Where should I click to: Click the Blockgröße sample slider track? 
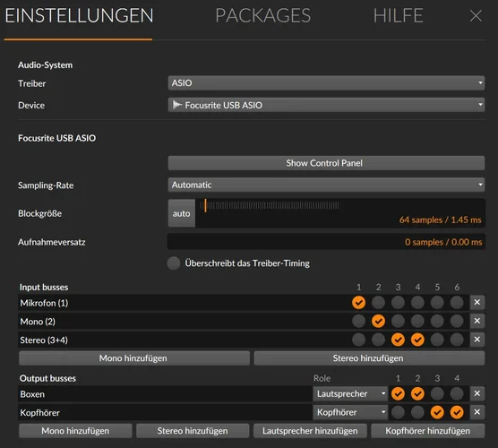tap(270, 206)
